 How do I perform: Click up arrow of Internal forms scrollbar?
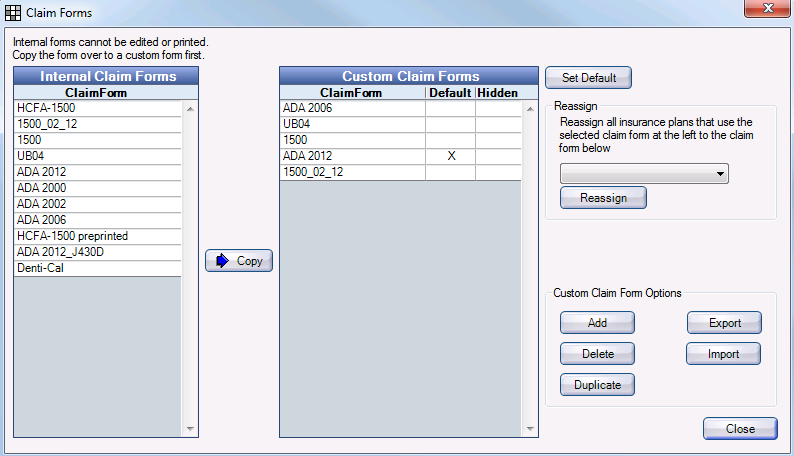tap(190, 109)
